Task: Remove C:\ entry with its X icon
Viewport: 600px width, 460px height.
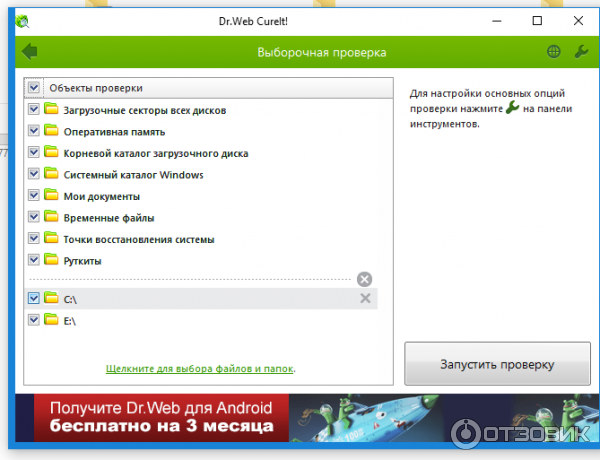Action: [x=365, y=298]
